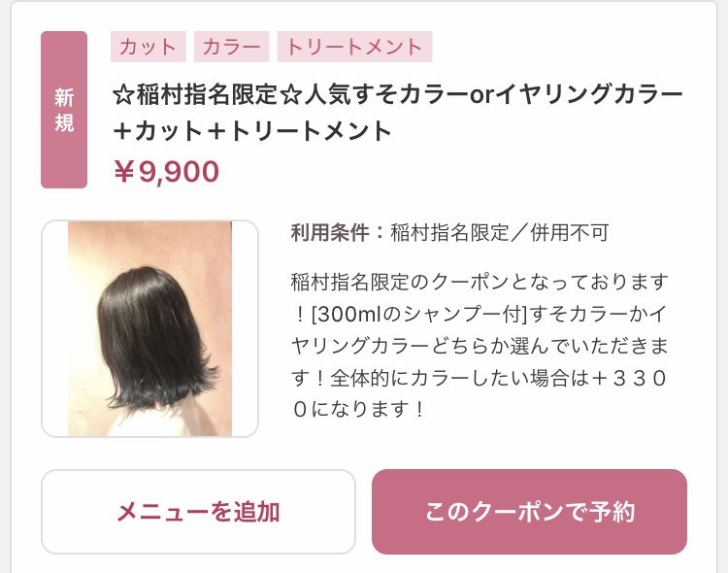Click the second star icon in title

(x=290, y=94)
